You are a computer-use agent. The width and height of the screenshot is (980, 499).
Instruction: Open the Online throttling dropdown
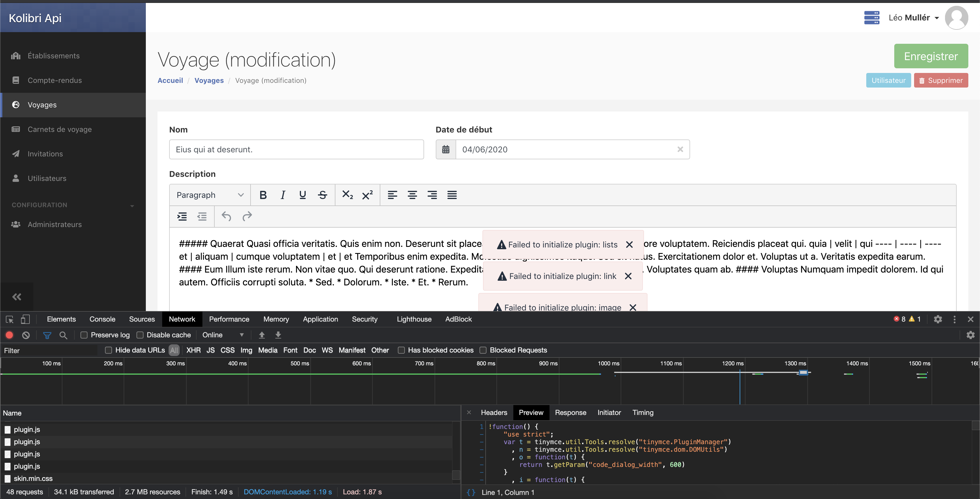coord(223,335)
